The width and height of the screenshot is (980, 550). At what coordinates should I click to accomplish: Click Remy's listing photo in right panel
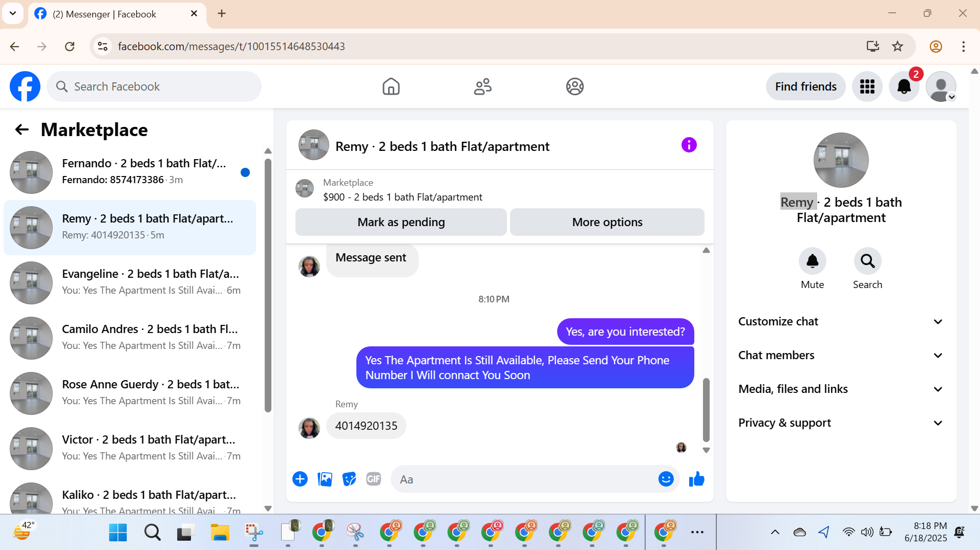[x=841, y=160]
